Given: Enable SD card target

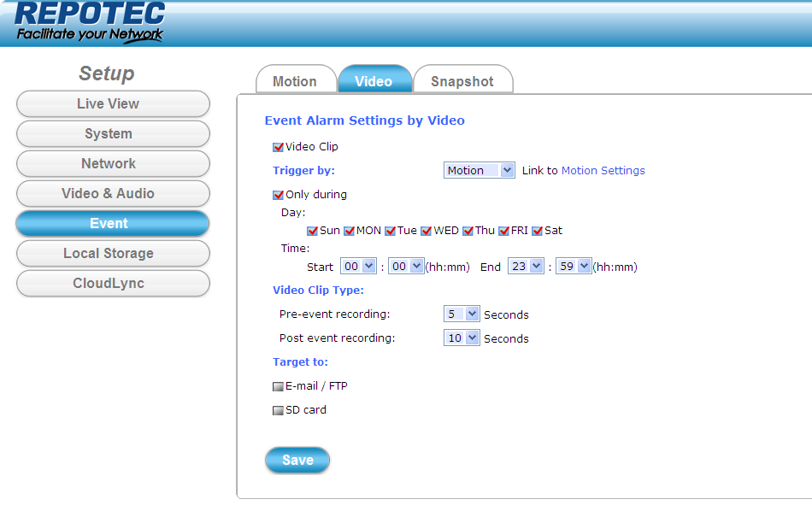Looking at the screenshot, I should [x=278, y=410].
